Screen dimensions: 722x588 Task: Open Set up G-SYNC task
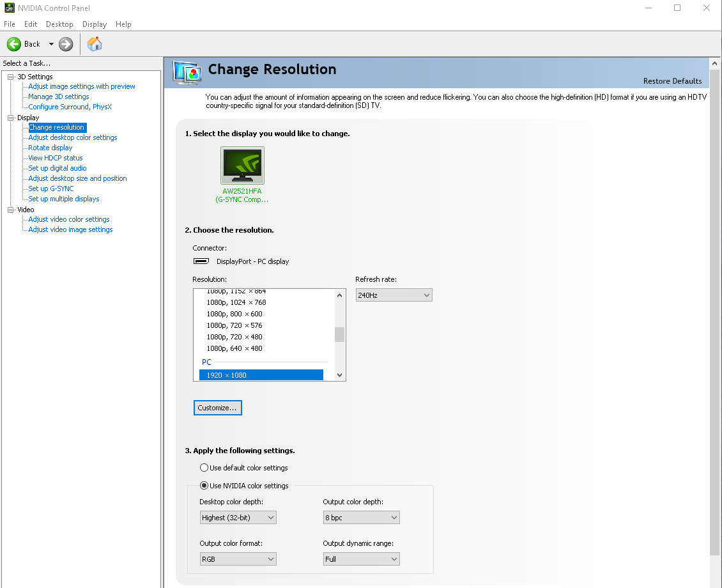coord(50,189)
